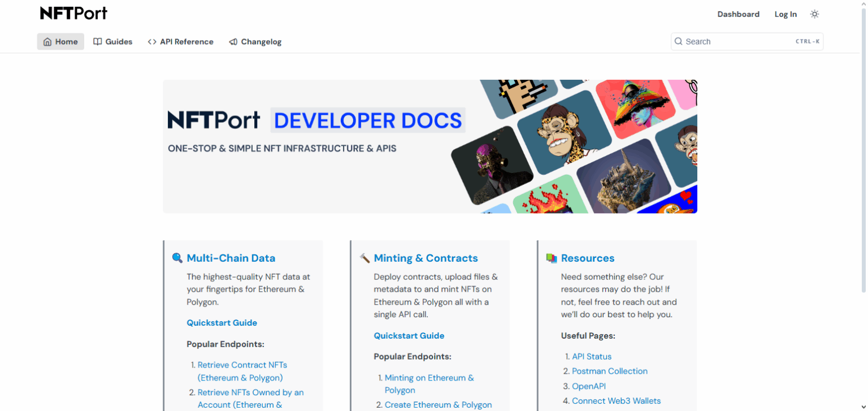Image resolution: width=868 pixels, height=411 pixels.
Task: Click the Log In link
Action: click(785, 14)
